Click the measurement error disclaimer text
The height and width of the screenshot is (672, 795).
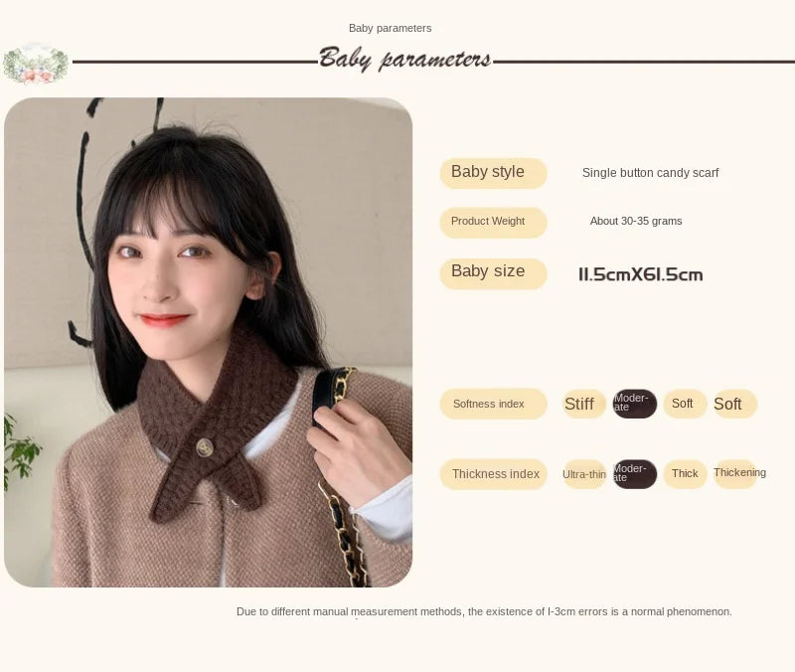pos(484,611)
